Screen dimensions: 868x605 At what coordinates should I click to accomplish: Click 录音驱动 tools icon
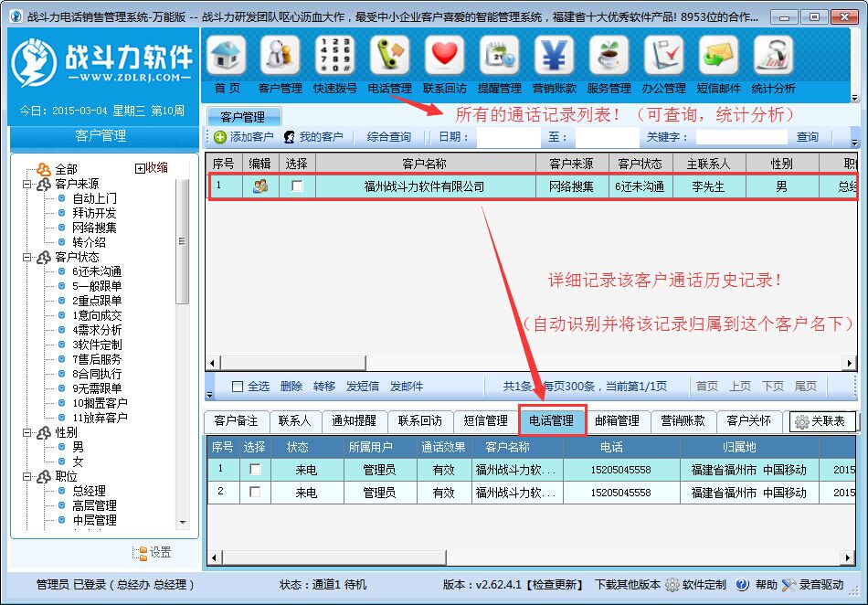(789, 585)
